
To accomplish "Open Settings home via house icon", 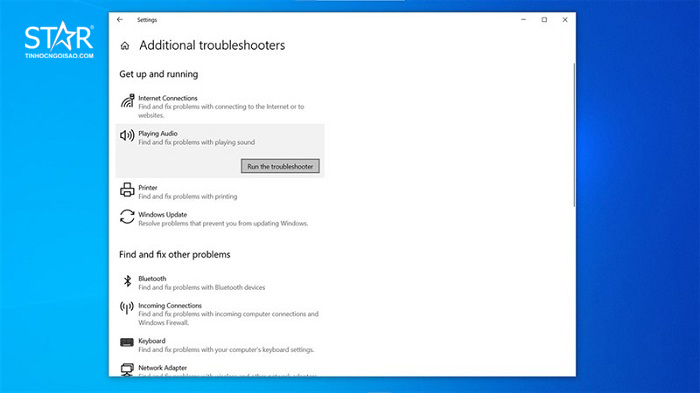I will point(125,46).
